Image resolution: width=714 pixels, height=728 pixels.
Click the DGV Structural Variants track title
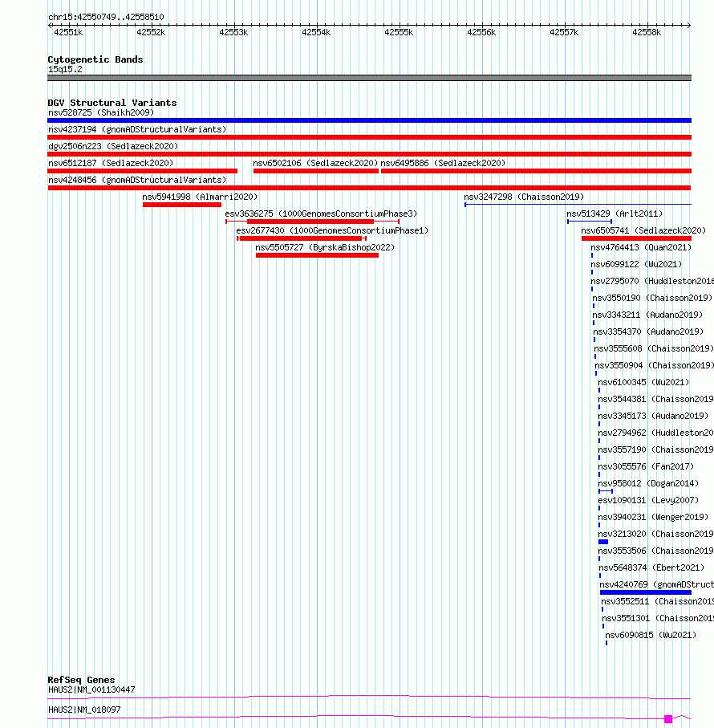(112, 103)
